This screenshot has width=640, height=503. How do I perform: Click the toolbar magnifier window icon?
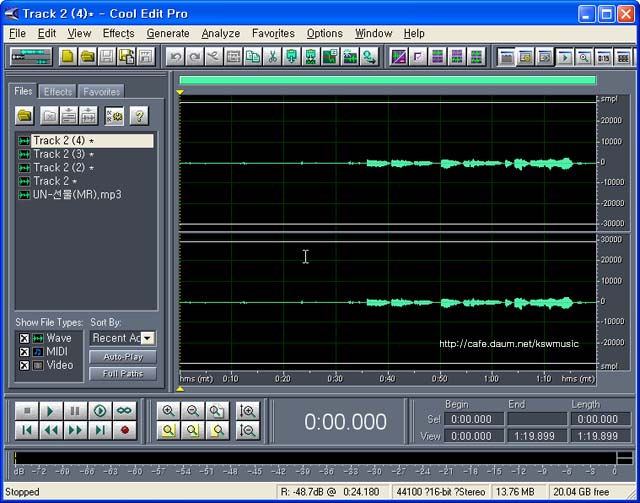584,57
